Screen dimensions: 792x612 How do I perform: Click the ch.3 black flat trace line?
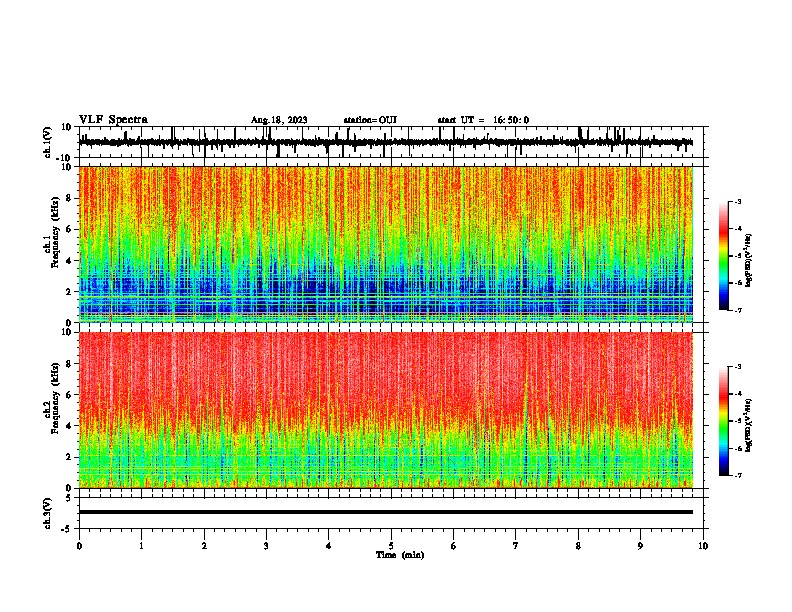tap(386, 512)
